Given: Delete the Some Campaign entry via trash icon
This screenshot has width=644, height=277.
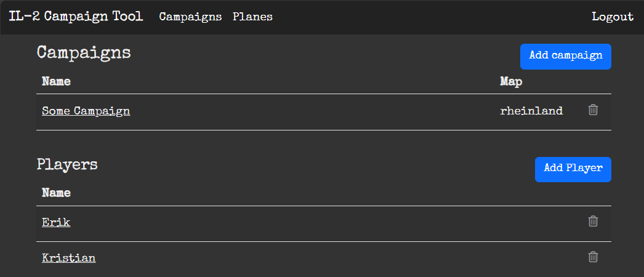Looking at the screenshot, I should [x=593, y=110].
